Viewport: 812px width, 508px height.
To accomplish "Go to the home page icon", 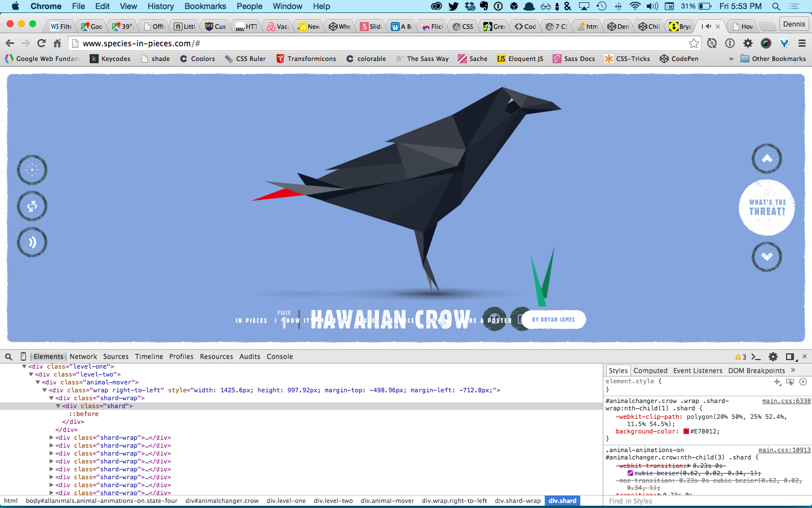I will [57, 43].
